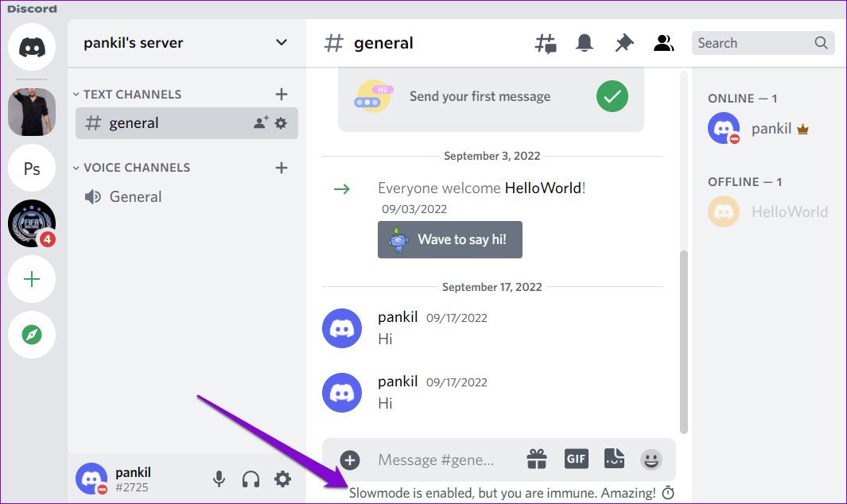Open the Nitro gift icon
Image resolution: width=847 pixels, height=504 pixels.
point(537,459)
